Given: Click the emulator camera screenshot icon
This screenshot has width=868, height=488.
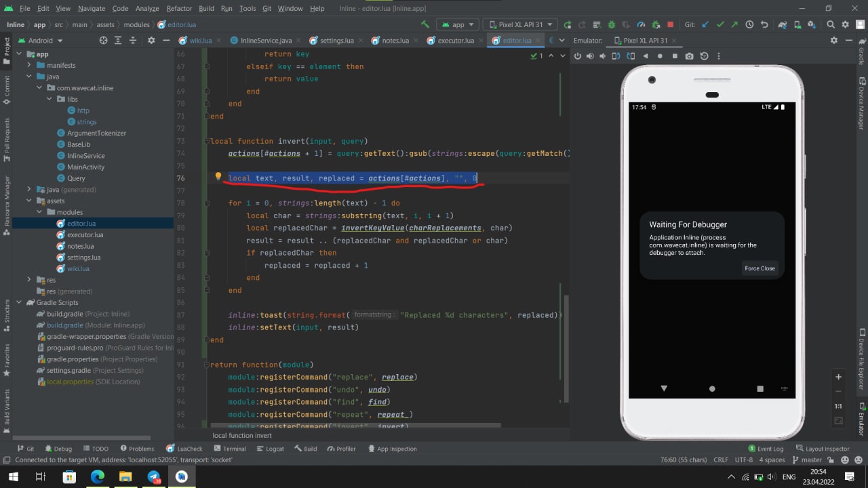Looking at the screenshot, I should pyautogui.click(x=689, y=56).
